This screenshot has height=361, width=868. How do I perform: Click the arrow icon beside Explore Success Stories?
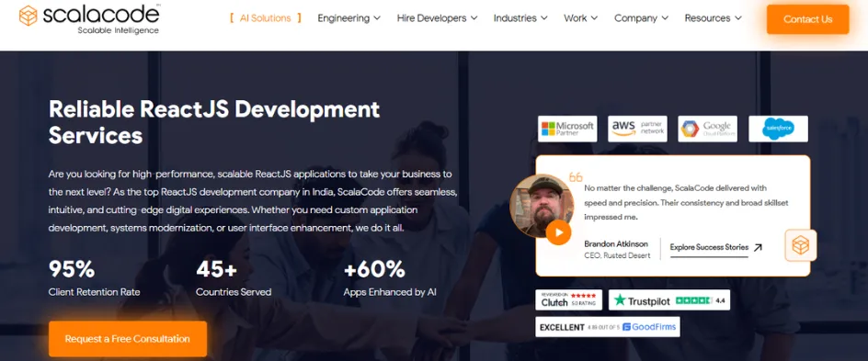tap(758, 248)
